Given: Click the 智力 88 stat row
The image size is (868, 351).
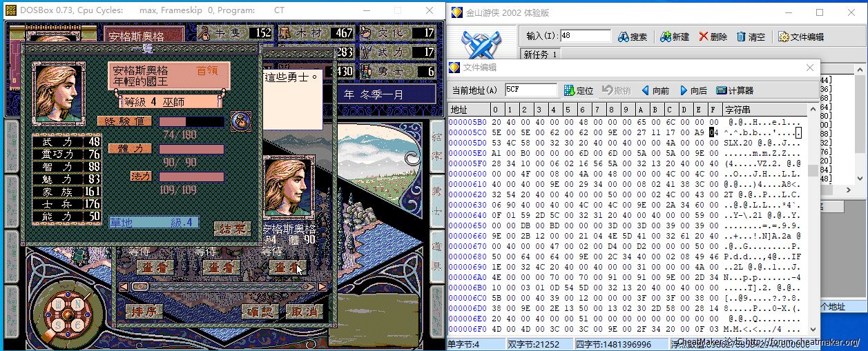Looking at the screenshot, I should click(x=67, y=166).
